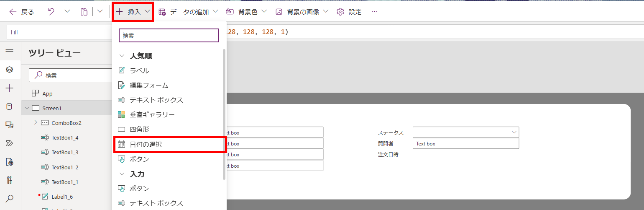Viewport: 644px width, 210px height.
Task: Click the sidebar plus insert icon
Action: point(10,88)
